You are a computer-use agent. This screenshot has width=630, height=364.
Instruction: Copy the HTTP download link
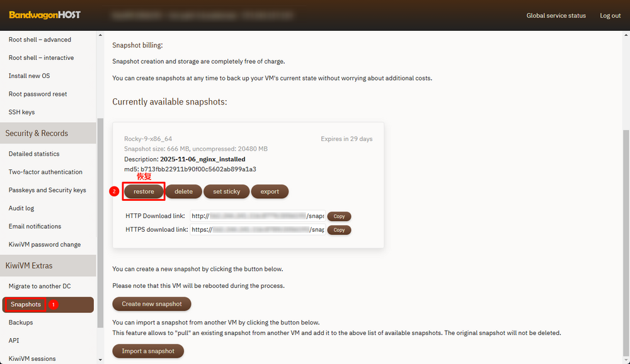click(x=339, y=216)
